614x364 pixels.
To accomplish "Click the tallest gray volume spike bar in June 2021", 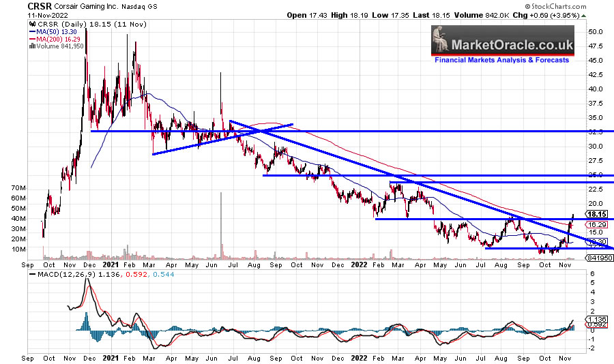I will [x=221, y=226].
